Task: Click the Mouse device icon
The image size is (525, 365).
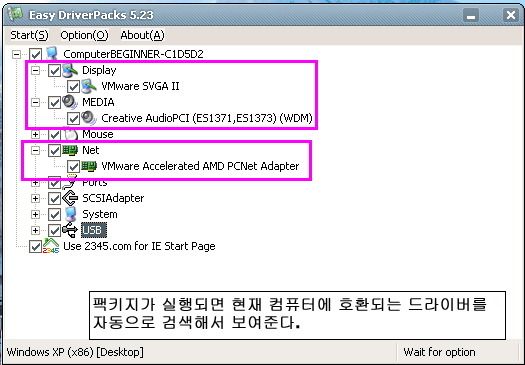Action: click(71, 135)
